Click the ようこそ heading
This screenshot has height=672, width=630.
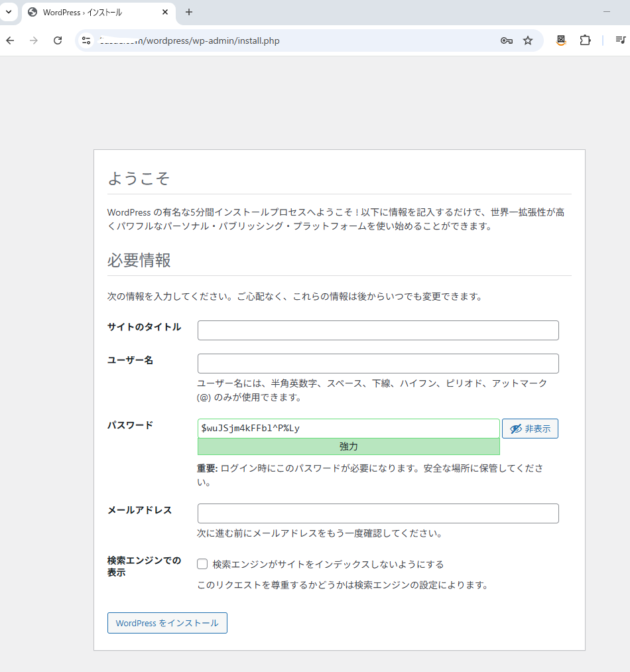click(x=139, y=178)
